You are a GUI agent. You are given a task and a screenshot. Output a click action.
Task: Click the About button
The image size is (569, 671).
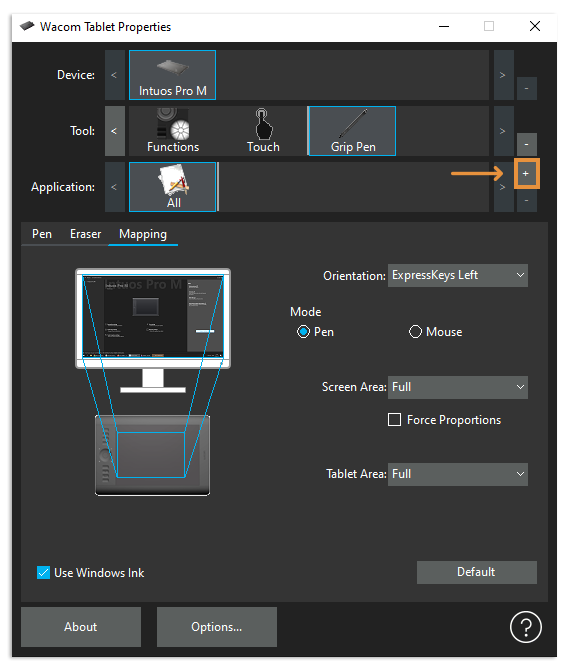(x=81, y=627)
